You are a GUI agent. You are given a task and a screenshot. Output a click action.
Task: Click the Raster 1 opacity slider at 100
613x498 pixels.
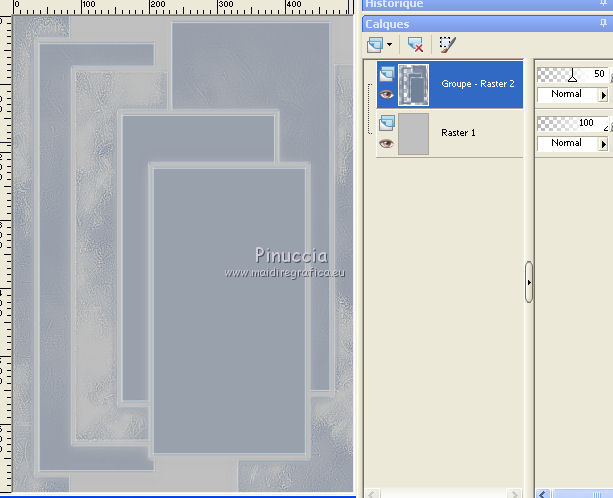click(573, 124)
